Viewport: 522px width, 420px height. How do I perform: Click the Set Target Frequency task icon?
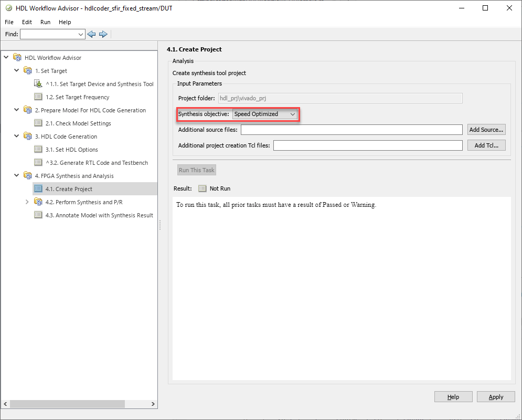[38, 97]
